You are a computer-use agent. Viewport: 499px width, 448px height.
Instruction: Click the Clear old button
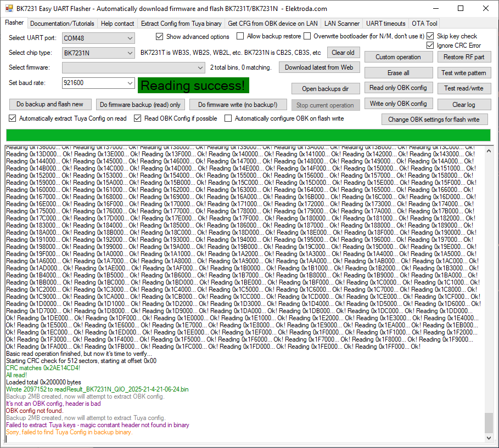343,53
